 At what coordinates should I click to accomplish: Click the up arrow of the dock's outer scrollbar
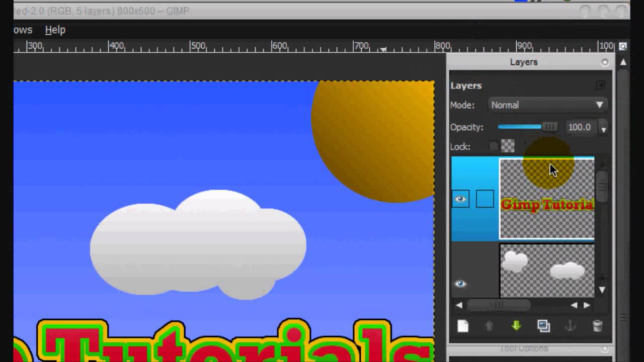coord(623,62)
